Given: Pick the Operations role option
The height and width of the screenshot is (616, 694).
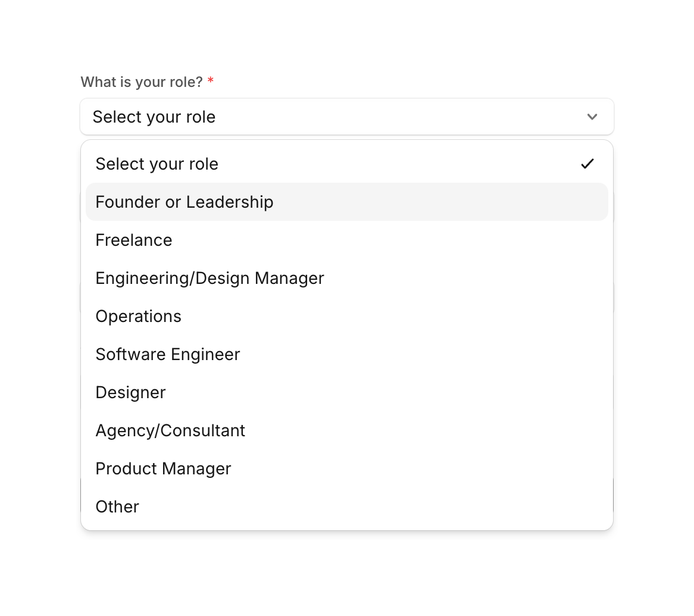Looking at the screenshot, I should tap(138, 316).
